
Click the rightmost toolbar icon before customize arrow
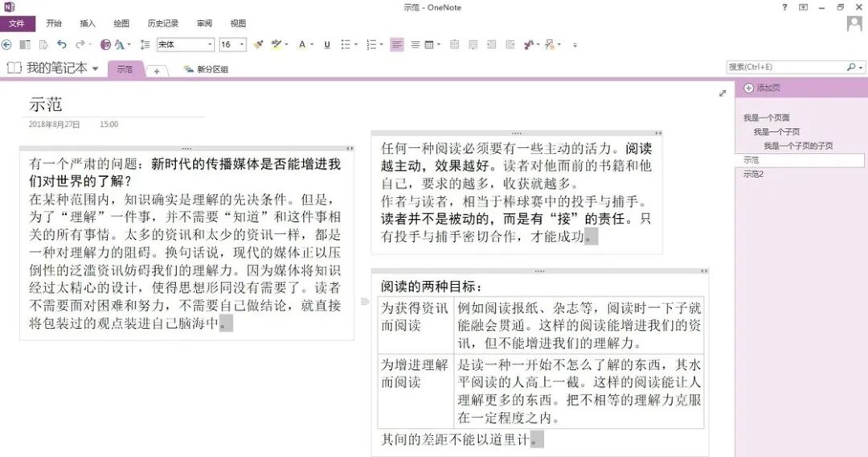[549, 44]
